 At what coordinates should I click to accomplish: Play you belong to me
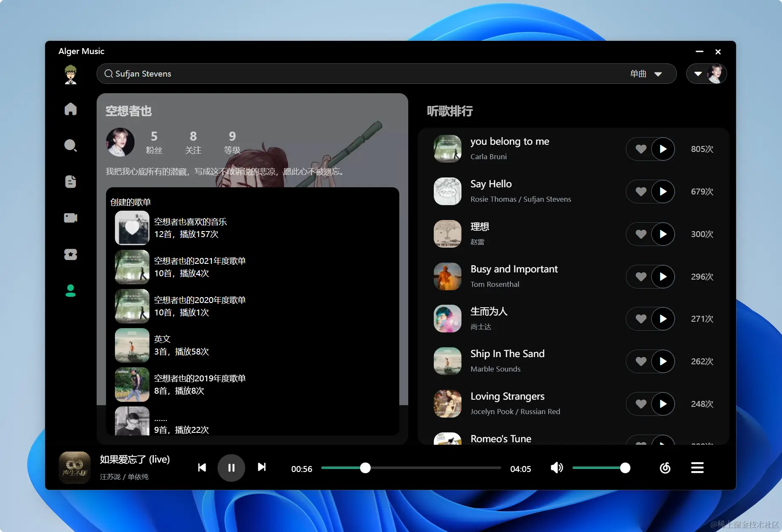point(663,149)
